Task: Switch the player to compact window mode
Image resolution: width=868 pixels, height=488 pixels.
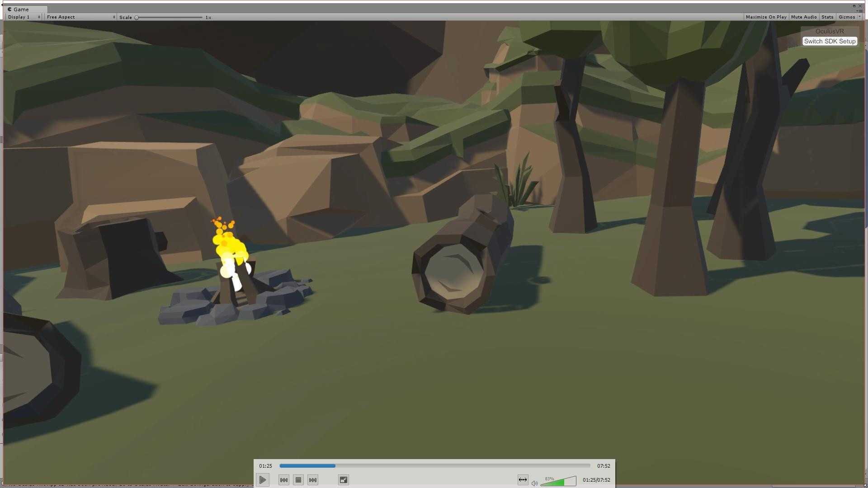Action: [x=344, y=480]
